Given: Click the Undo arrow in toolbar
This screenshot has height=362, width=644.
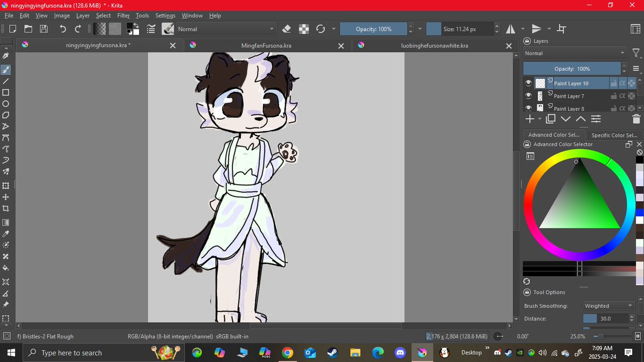Looking at the screenshot, I should (x=63, y=29).
